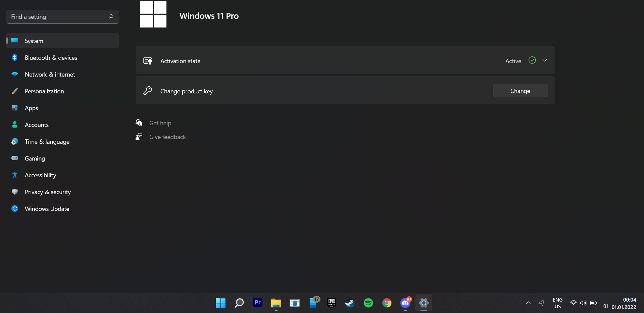Screen dimensions: 644x313
Task: Open the white window app icon beside File Explorer
Action: pyautogui.click(x=295, y=303)
